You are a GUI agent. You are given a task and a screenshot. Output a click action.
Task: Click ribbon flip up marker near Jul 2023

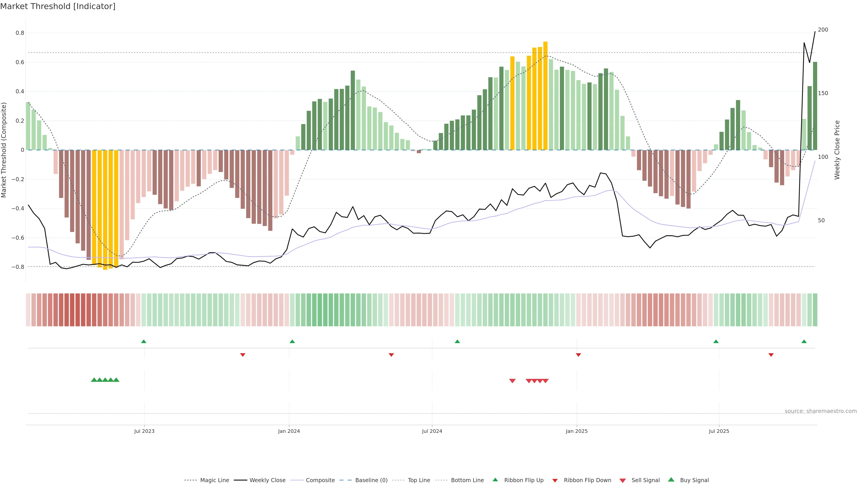coord(144,342)
